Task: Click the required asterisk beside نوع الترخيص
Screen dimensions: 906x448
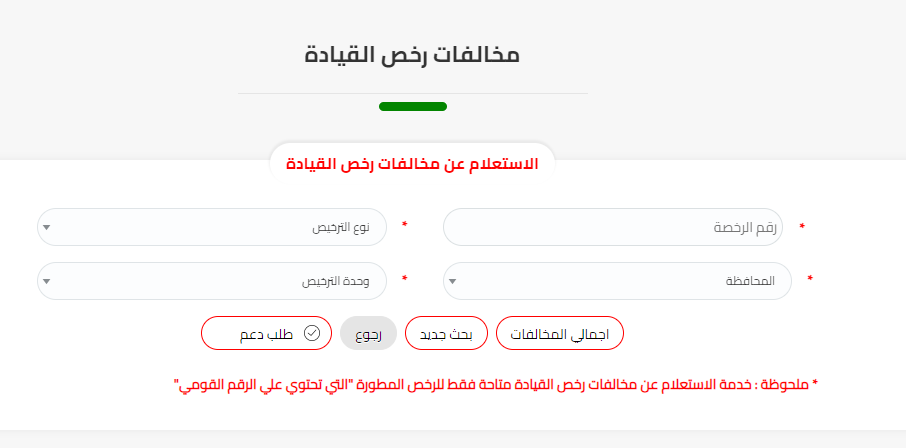Action: pyautogui.click(x=404, y=226)
